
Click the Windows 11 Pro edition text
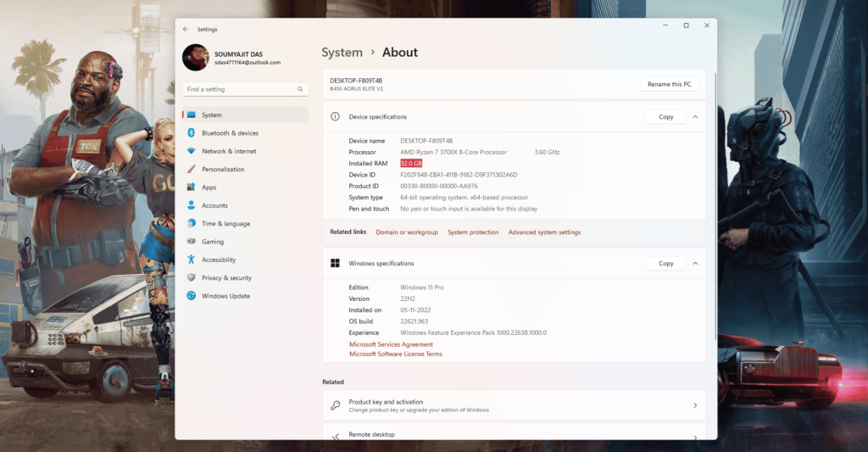click(x=422, y=287)
